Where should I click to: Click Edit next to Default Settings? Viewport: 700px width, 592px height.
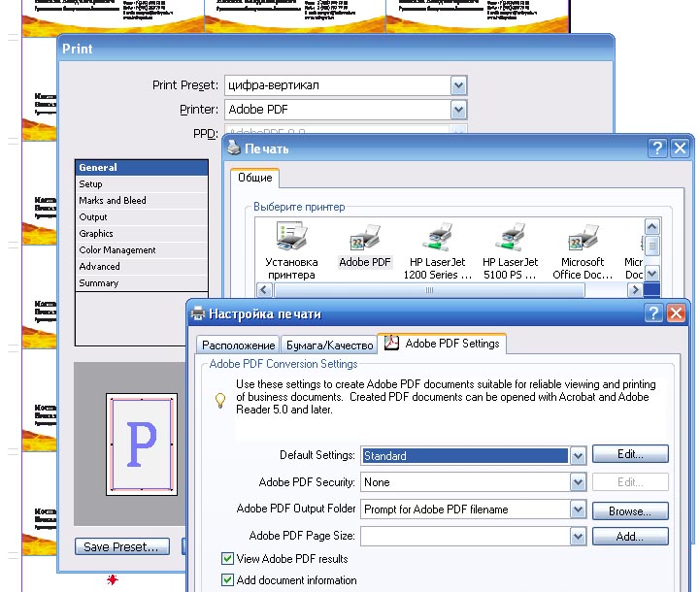pos(630,454)
